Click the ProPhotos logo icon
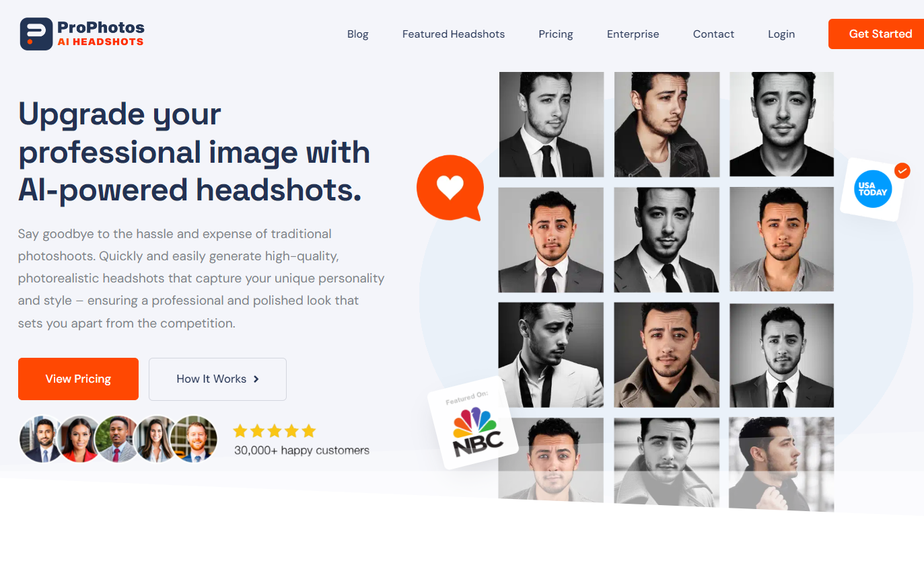Screen dimensions: 924x573 tap(36, 34)
